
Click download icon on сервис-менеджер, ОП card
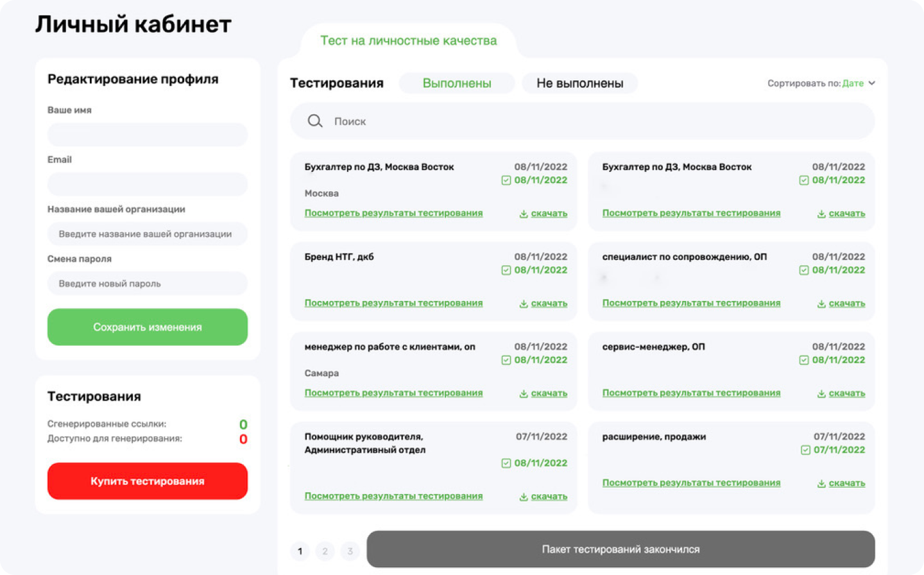click(821, 393)
